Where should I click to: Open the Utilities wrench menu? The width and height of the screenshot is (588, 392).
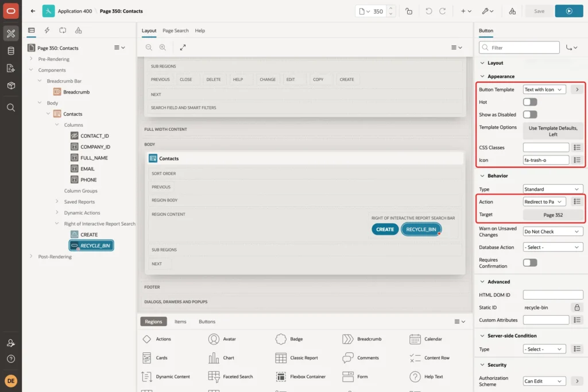pyautogui.click(x=488, y=11)
